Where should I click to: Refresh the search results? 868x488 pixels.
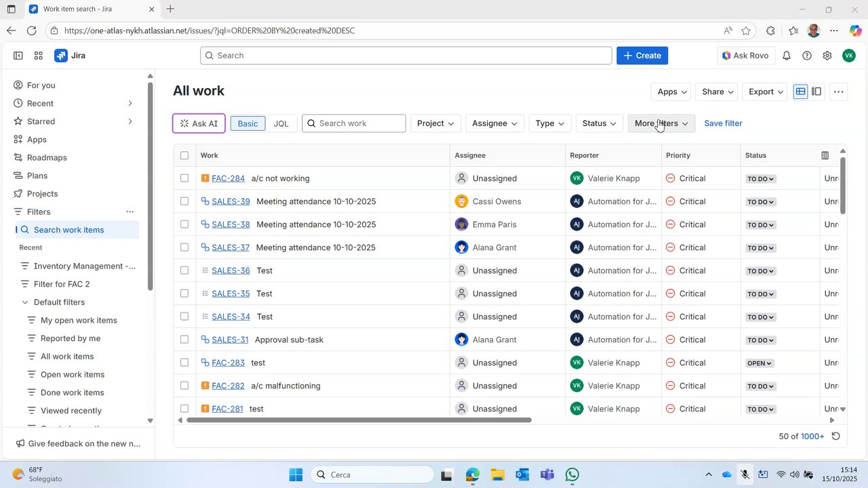coord(836,436)
